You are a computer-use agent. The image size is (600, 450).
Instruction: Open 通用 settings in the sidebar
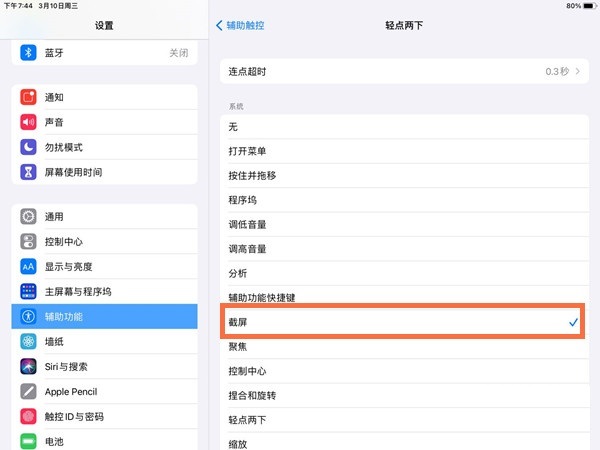(105, 216)
